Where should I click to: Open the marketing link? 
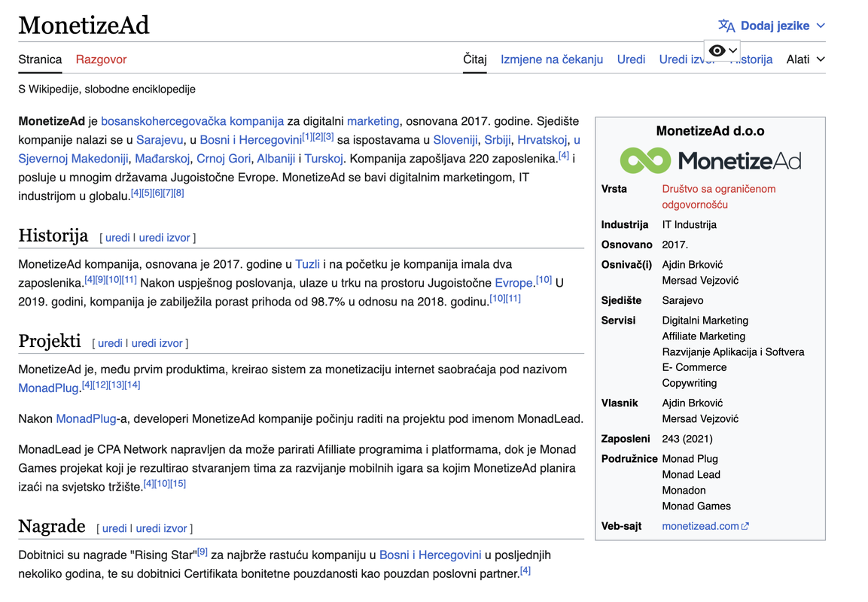click(373, 121)
